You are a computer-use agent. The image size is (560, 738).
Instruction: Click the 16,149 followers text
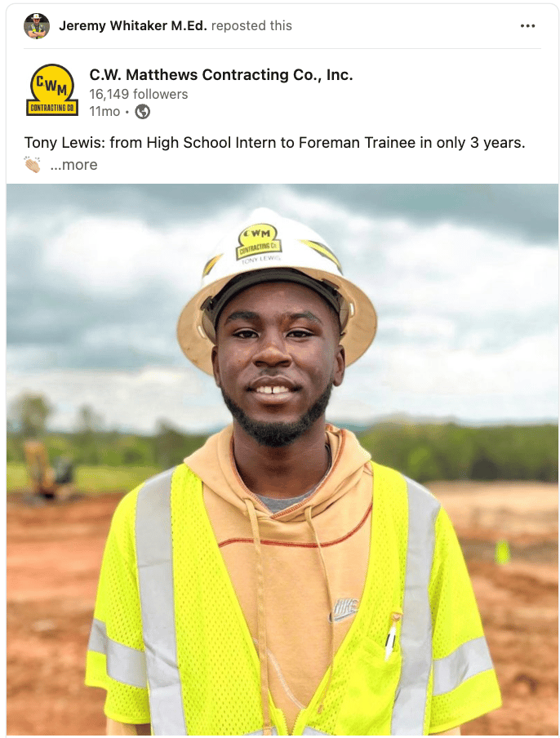pyautogui.click(x=138, y=94)
